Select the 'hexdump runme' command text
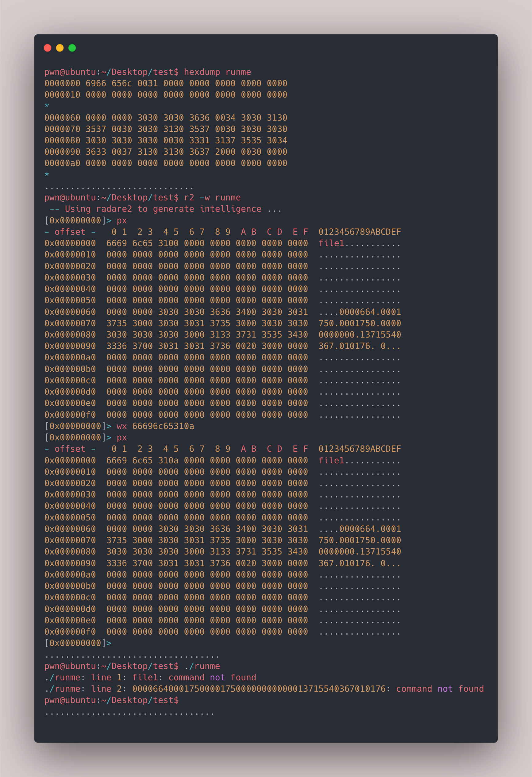 pos(217,72)
